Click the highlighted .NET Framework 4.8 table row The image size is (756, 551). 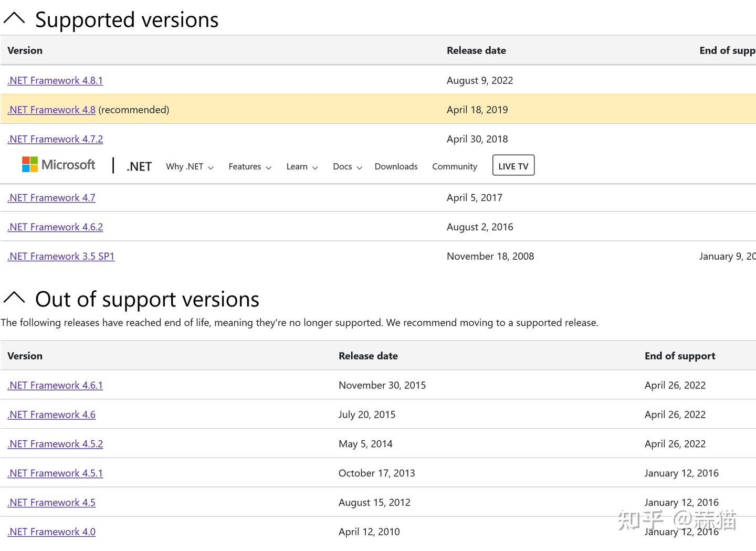(367, 110)
